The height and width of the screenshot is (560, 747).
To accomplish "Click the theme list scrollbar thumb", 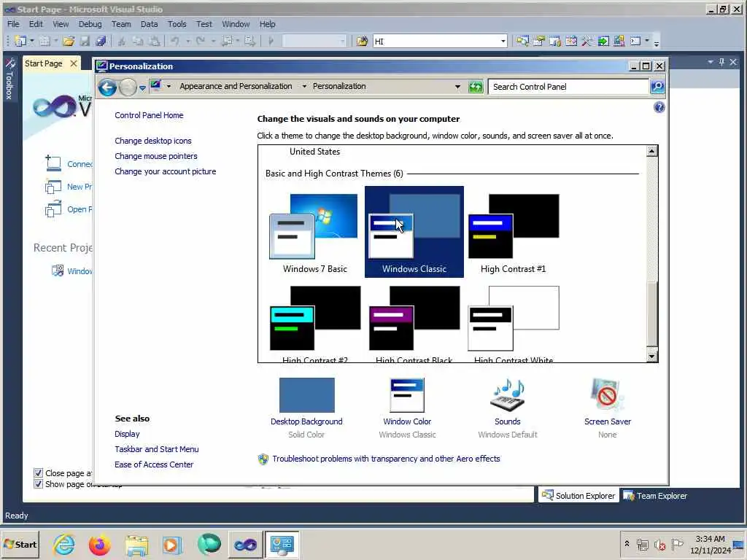I will [651, 314].
